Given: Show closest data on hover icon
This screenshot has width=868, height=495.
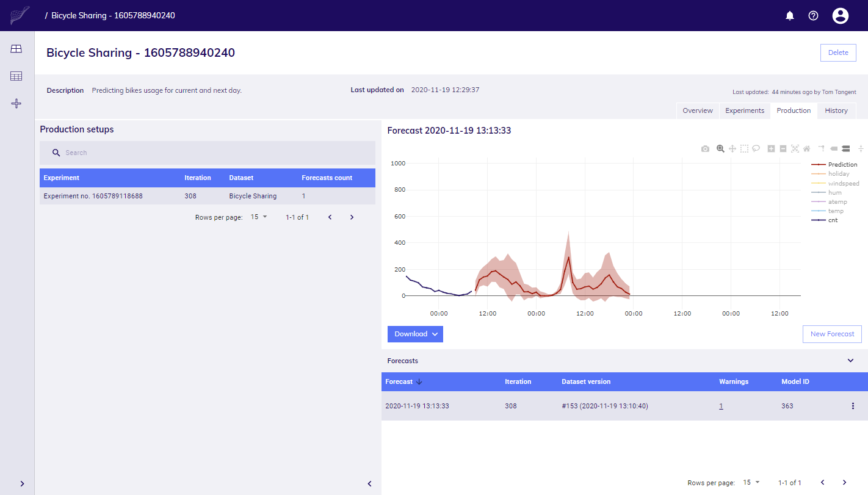Looking at the screenshot, I should click(834, 148).
